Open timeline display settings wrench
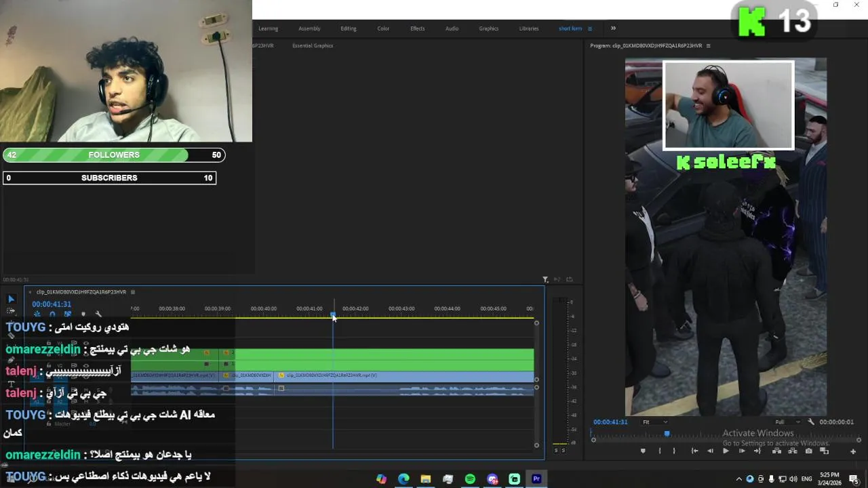 click(x=98, y=314)
